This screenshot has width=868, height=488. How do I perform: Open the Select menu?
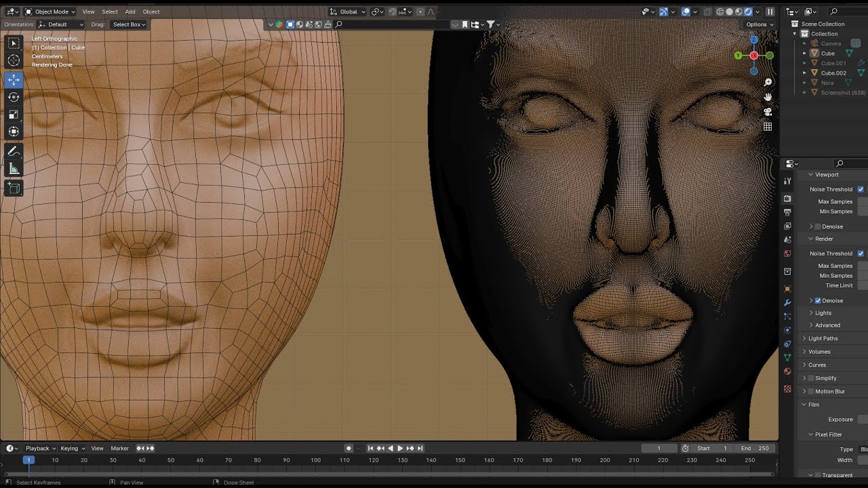point(110,12)
